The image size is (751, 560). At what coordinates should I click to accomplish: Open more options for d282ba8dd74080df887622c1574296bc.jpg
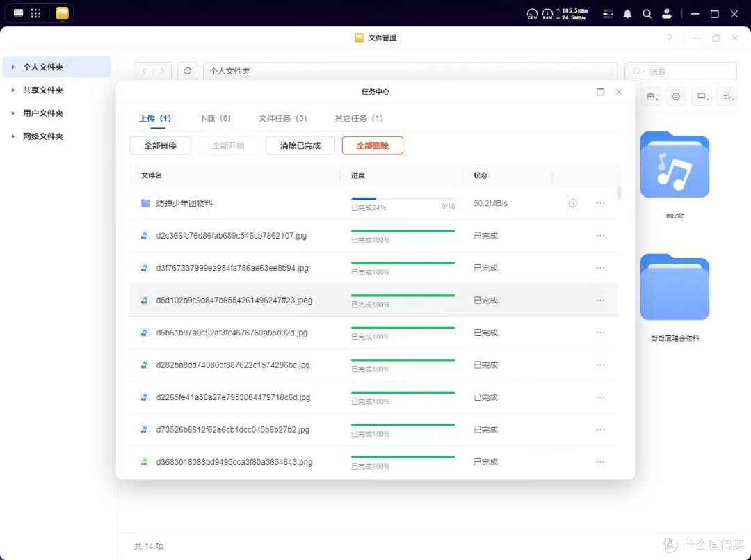tap(600, 365)
